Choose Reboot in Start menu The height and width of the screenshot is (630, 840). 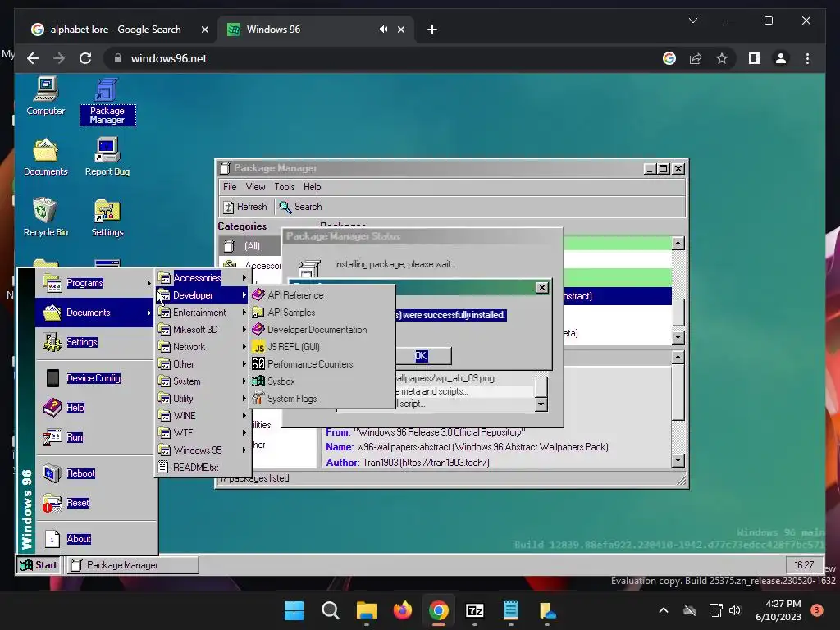[95, 473]
